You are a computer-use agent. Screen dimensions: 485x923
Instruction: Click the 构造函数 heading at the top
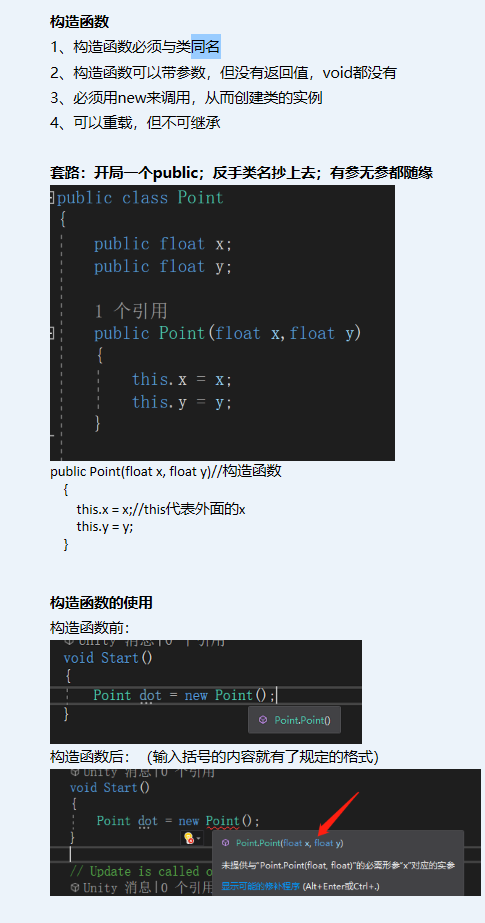coord(79,22)
